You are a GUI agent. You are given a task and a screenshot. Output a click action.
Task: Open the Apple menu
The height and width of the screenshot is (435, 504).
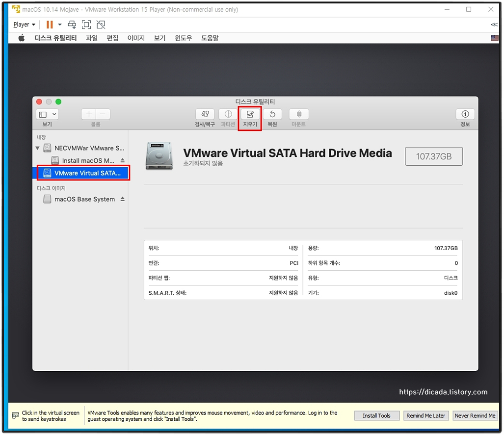click(x=21, y=38)
